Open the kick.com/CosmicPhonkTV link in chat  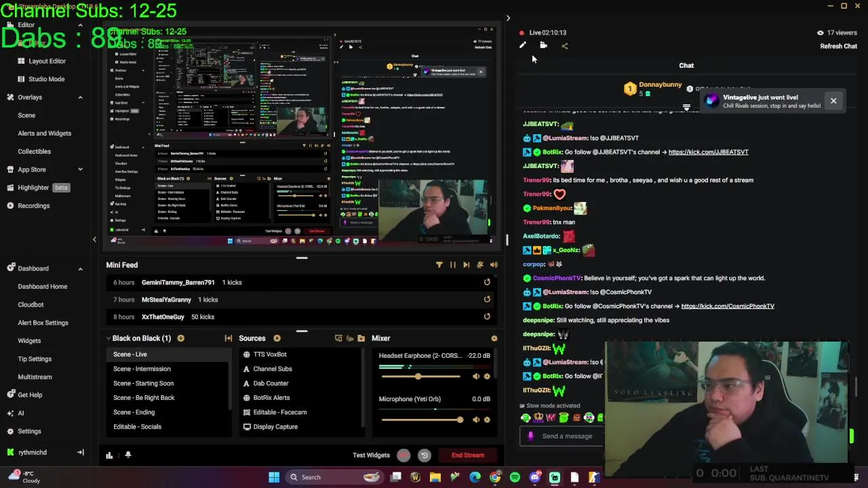coord(728,306)
